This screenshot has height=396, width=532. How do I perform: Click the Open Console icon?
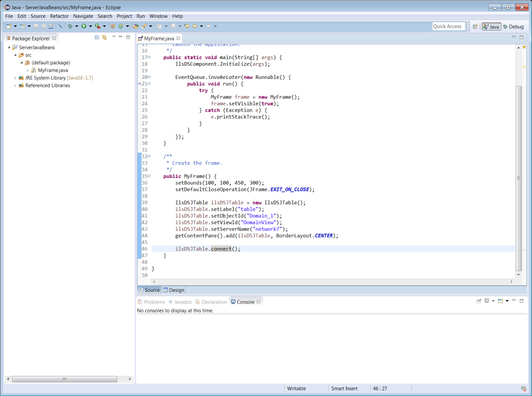(501, 301)
